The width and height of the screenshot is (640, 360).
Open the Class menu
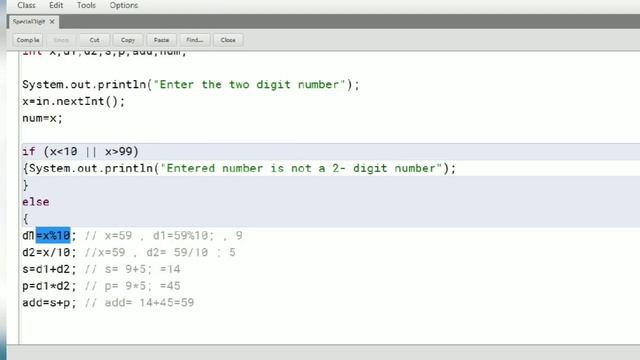tap(26, 5)
